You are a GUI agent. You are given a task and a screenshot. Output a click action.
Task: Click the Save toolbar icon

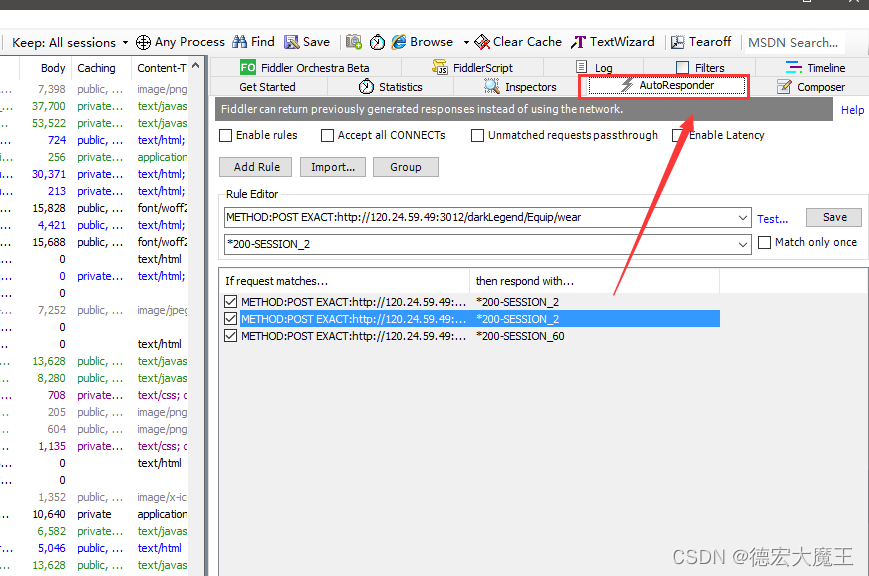292,42
